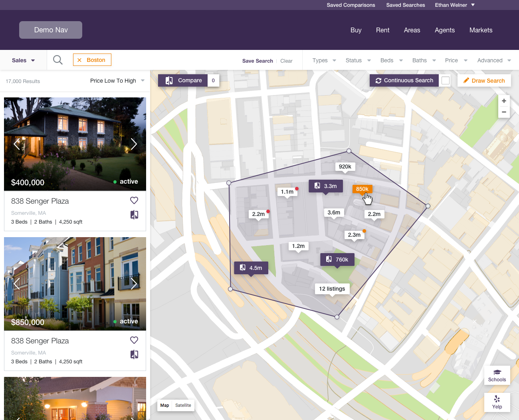Screen dimensions: 519x420
Task: Open the Sales dropdown
Action: (23, 60)
